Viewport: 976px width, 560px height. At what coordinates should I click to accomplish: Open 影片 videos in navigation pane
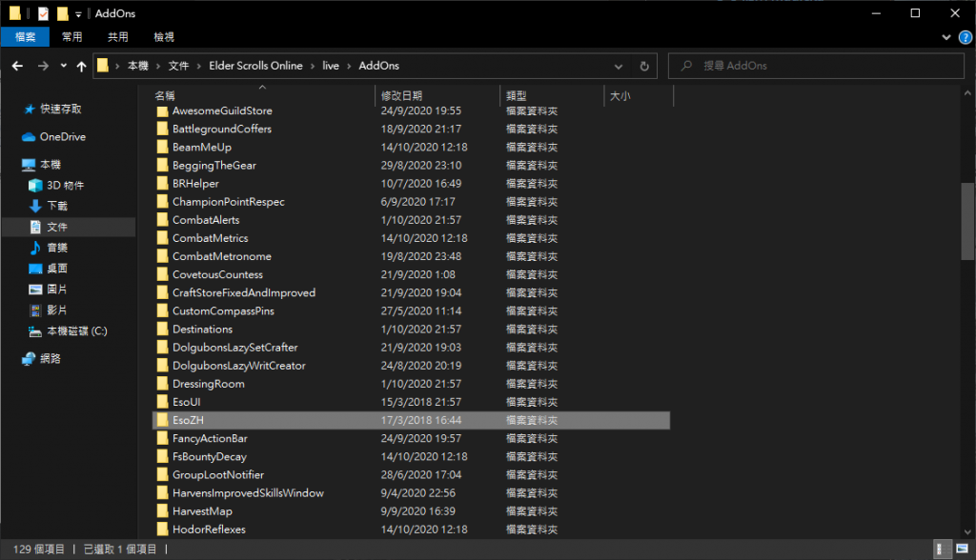click(x=56, y=310)
